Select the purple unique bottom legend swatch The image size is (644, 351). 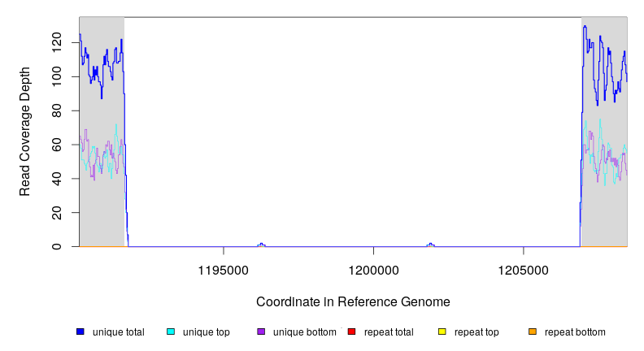(x=261, y=331)
